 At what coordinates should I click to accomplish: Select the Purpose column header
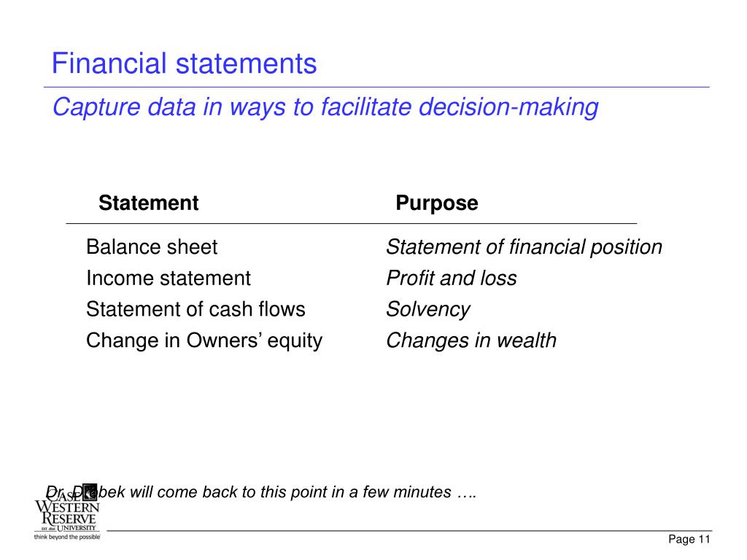point(437,203)
